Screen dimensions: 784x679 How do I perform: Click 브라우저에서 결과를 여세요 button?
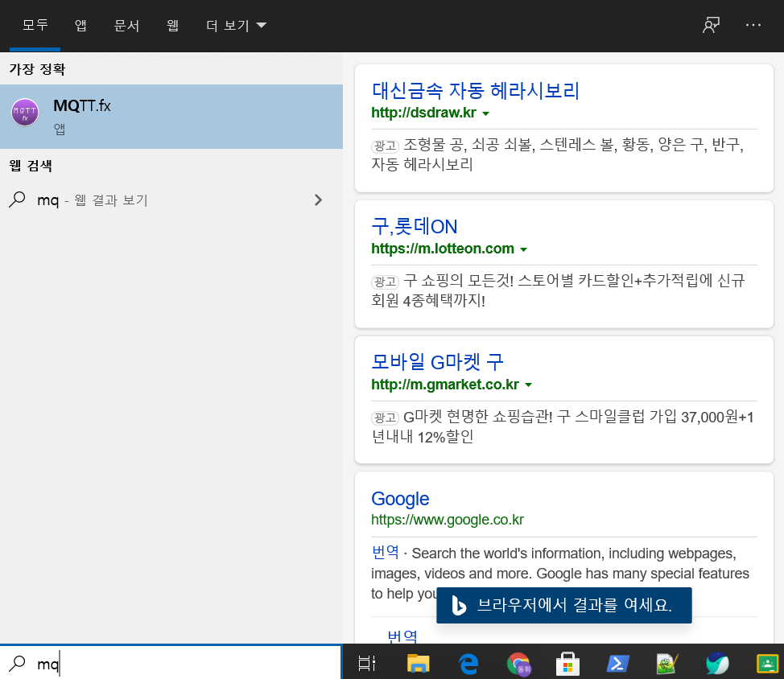point(563,605)
